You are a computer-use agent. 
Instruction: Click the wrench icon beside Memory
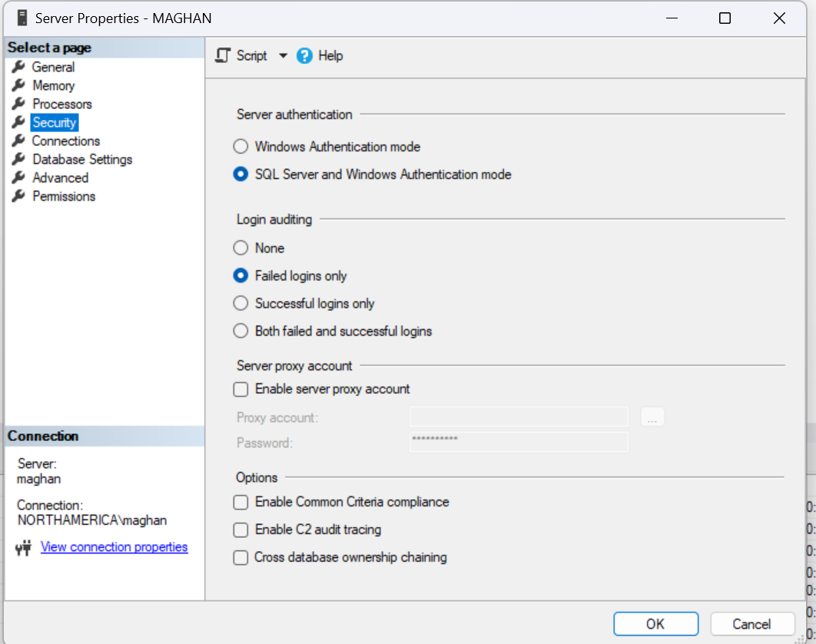pos(19,85)
